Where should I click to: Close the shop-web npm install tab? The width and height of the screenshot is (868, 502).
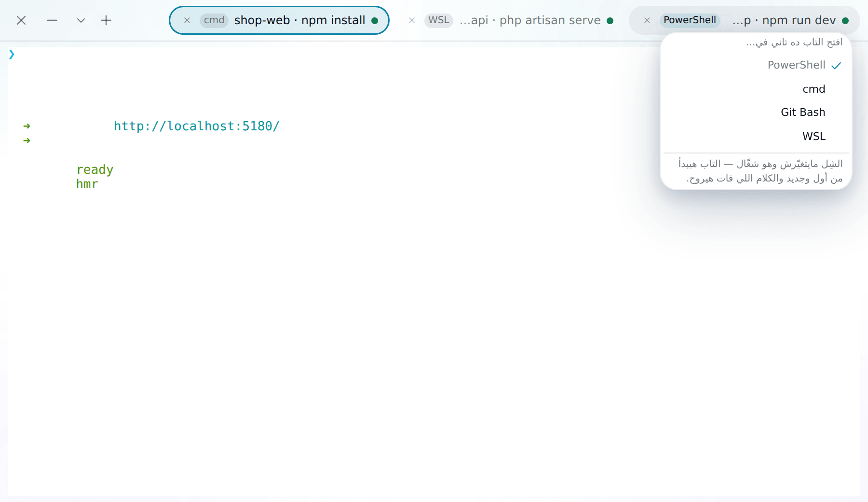pos(187,20)
